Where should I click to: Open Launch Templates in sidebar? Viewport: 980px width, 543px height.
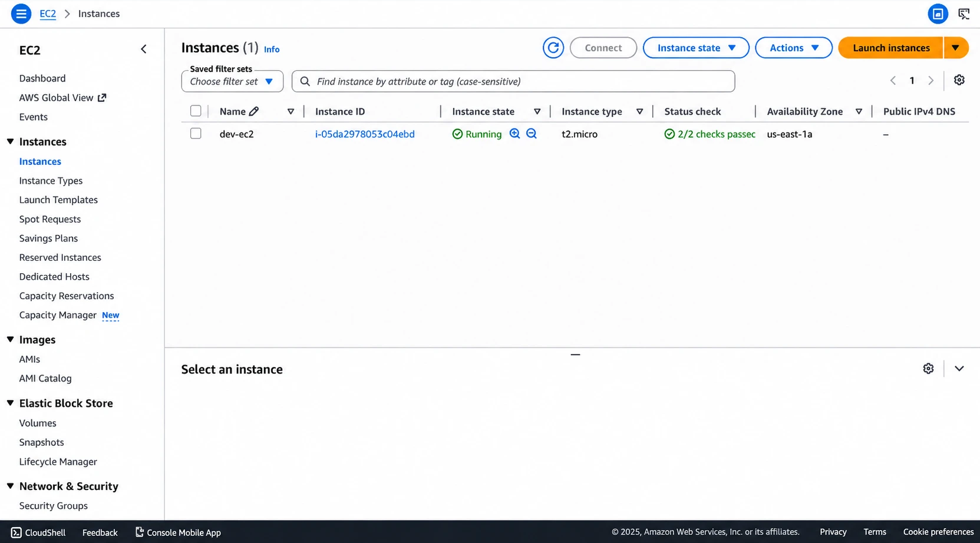click(x=58, y=200)
